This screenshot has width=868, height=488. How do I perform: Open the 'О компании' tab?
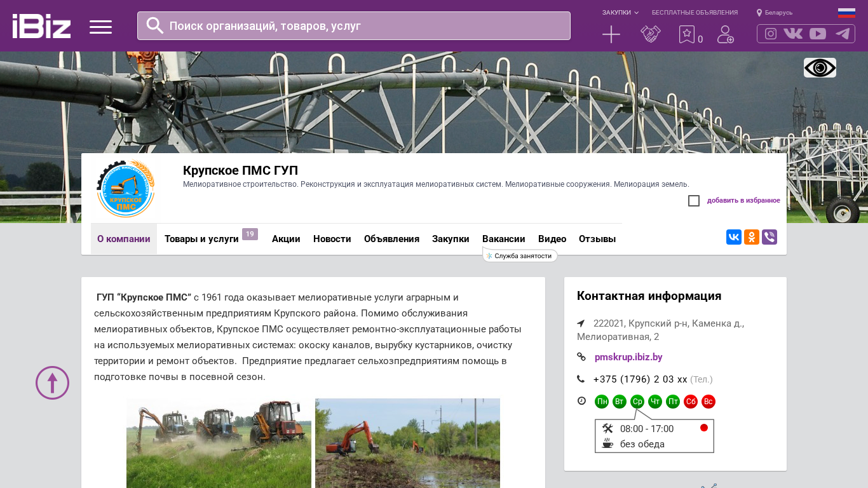click(x=124, y=239)
